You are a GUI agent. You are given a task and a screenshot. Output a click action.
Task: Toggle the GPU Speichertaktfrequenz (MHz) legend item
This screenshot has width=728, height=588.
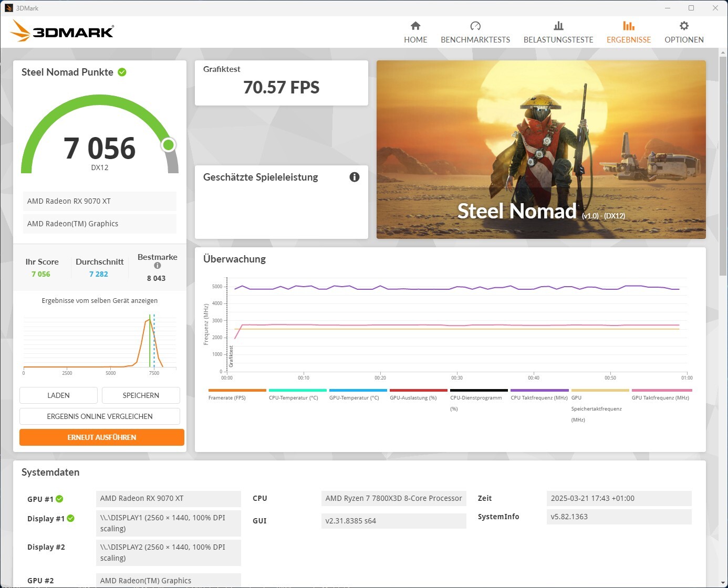tap(600, 405)
